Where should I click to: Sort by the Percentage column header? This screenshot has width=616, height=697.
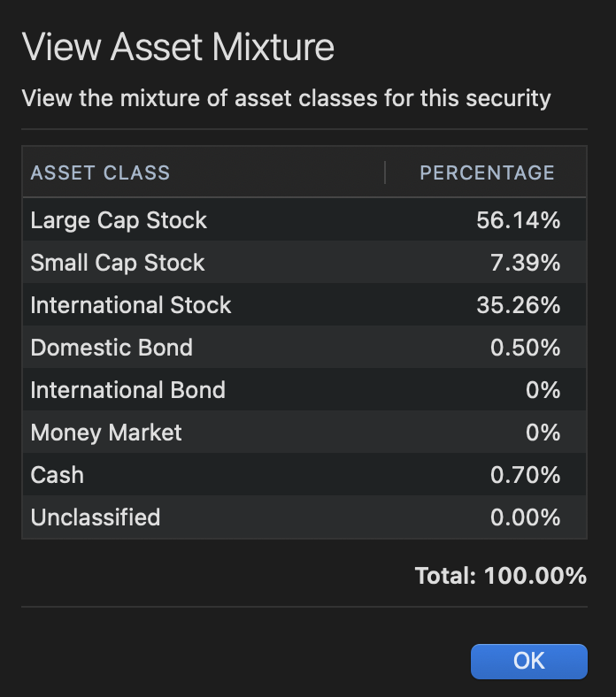click(487, 172)
